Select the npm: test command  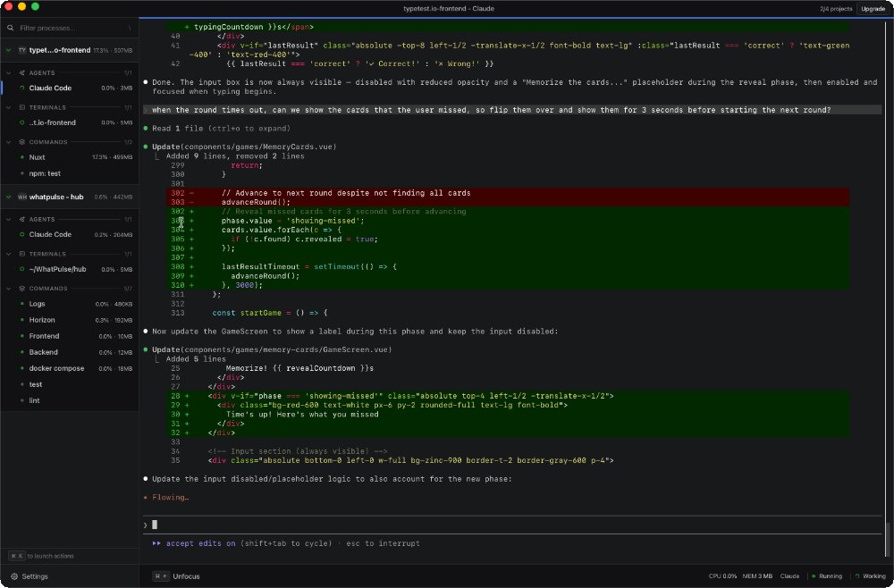coord(70,173)
